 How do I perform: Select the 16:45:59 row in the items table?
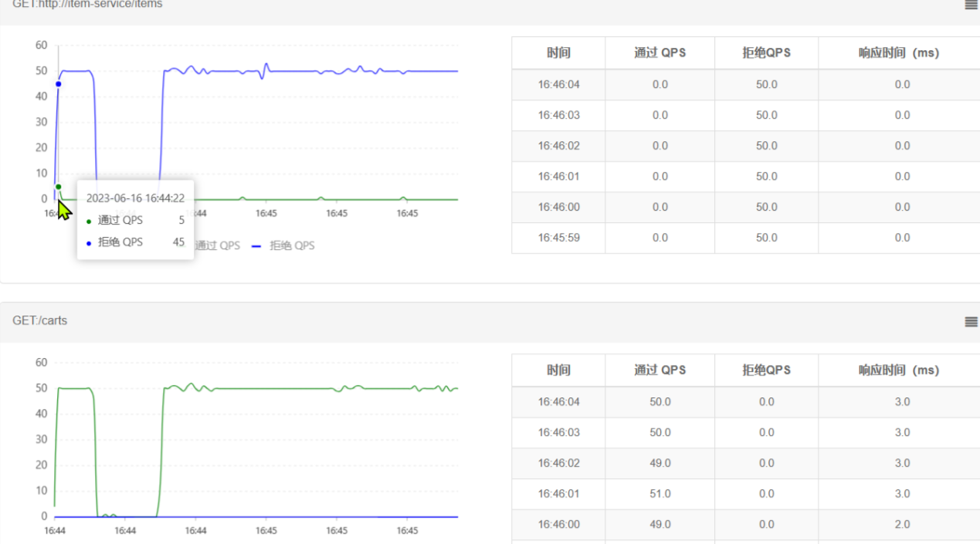tap(558, 238)
